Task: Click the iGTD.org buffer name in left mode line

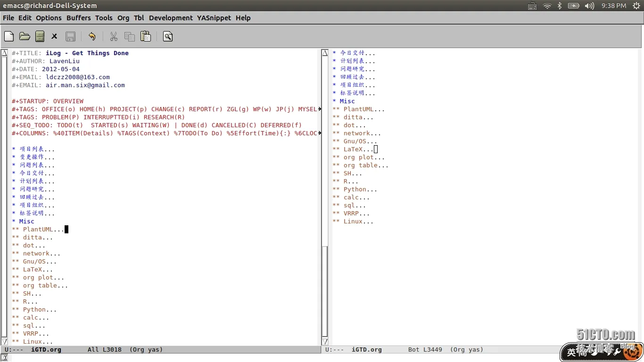Action: [x=46, y=350]
